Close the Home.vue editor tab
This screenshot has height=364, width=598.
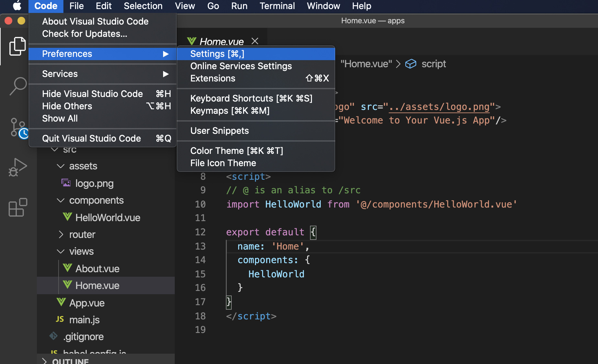255,41
